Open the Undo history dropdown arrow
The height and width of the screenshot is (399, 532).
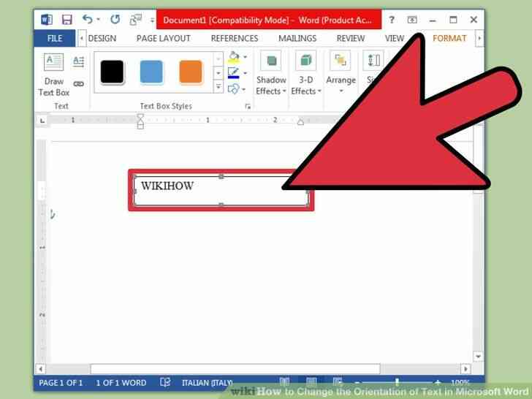click(98, 19)
